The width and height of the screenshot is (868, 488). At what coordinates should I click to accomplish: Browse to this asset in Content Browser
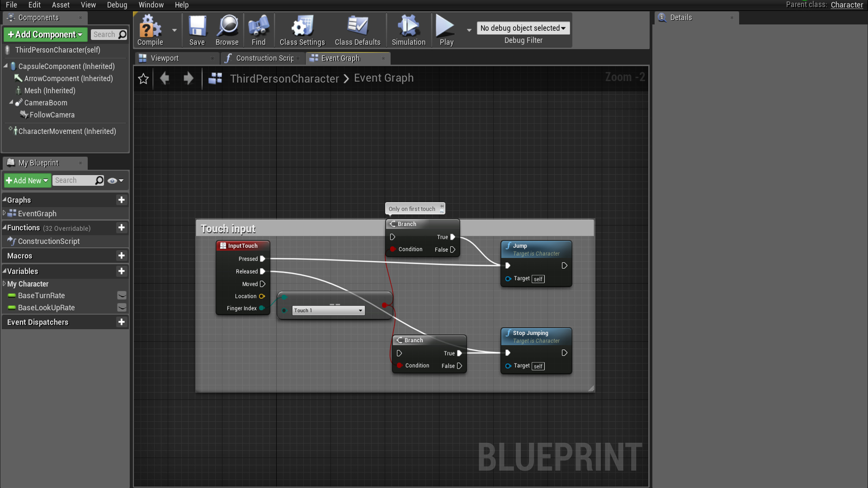pyautogui.click(x=226, y=30)
